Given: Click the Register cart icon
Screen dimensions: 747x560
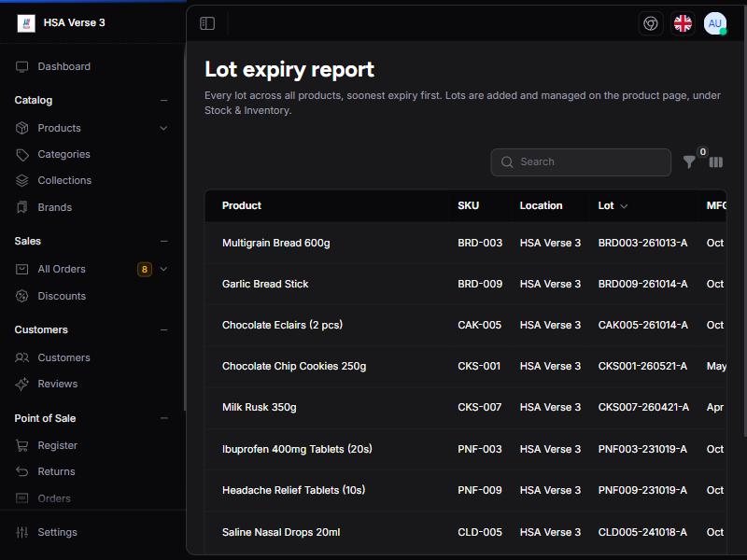Looking at the screenshot, I should 21,446.
